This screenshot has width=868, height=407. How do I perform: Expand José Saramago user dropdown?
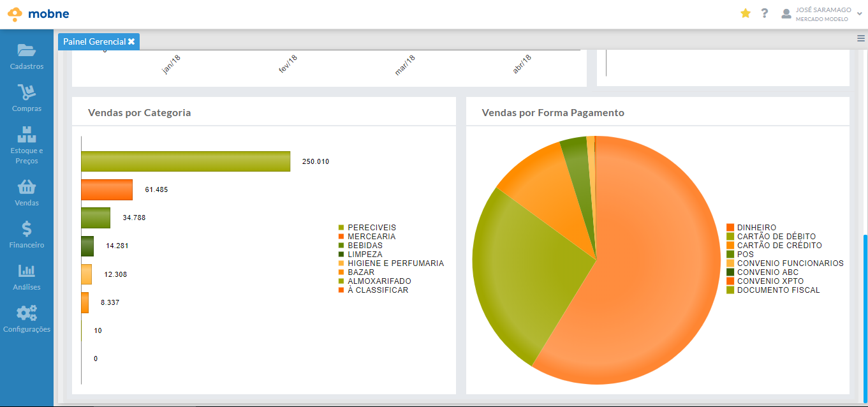pos(860,14)
